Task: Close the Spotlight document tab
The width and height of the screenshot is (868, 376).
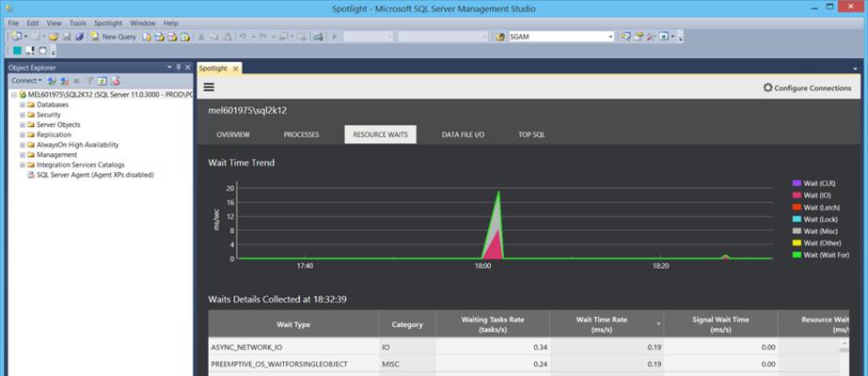Action: pos(235,69)
